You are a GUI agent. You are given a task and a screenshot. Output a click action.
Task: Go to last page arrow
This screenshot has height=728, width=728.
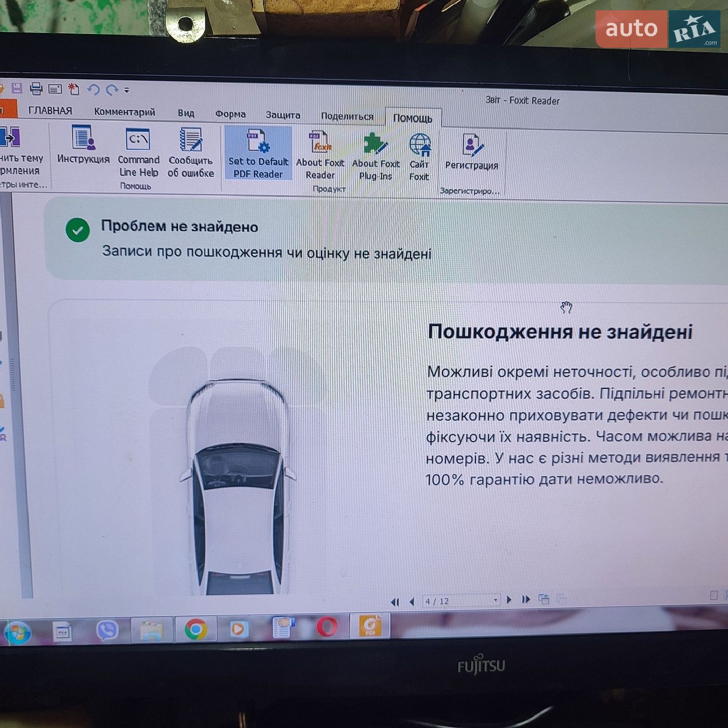tap(526, 600)
